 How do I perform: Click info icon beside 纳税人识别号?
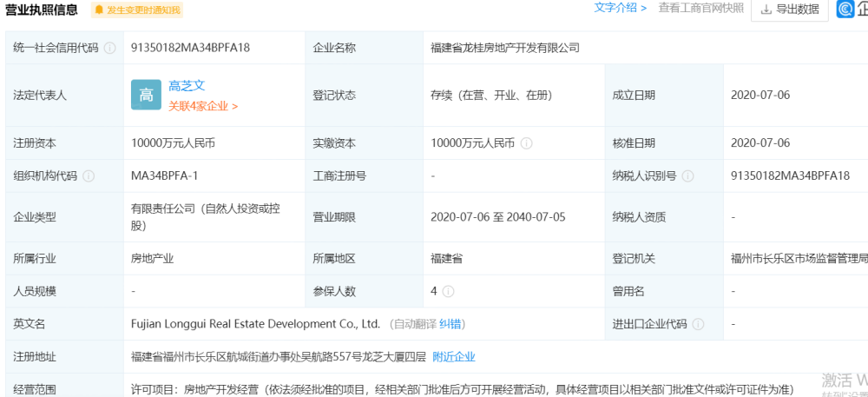688,176
